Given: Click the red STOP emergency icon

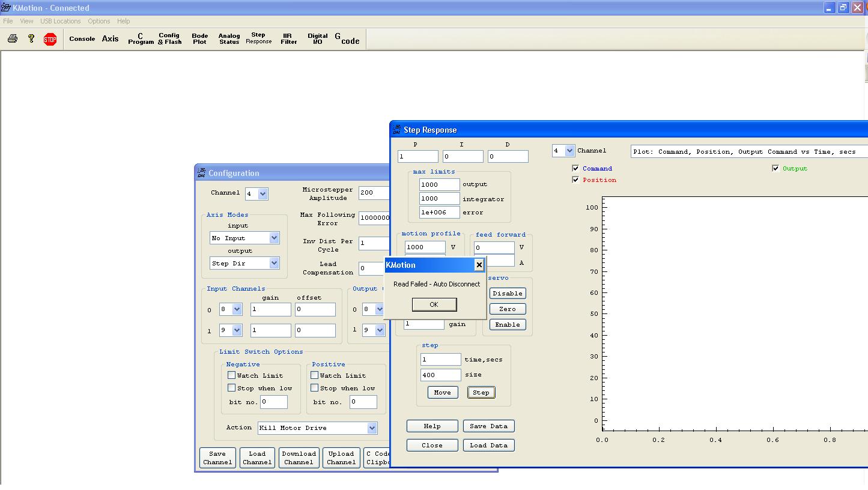Looking at the screenshot, I should coord(50,40).
